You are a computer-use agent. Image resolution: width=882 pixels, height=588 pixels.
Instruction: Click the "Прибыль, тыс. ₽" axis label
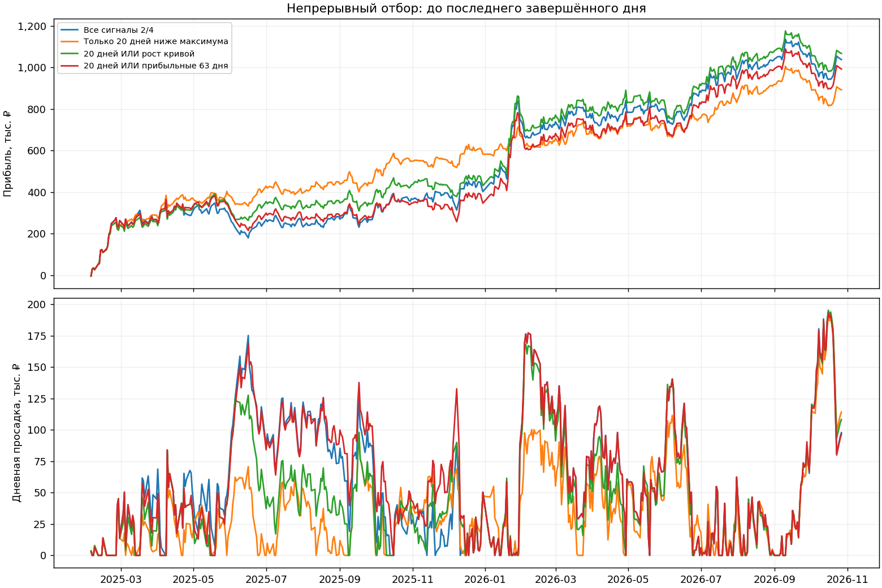8,153
